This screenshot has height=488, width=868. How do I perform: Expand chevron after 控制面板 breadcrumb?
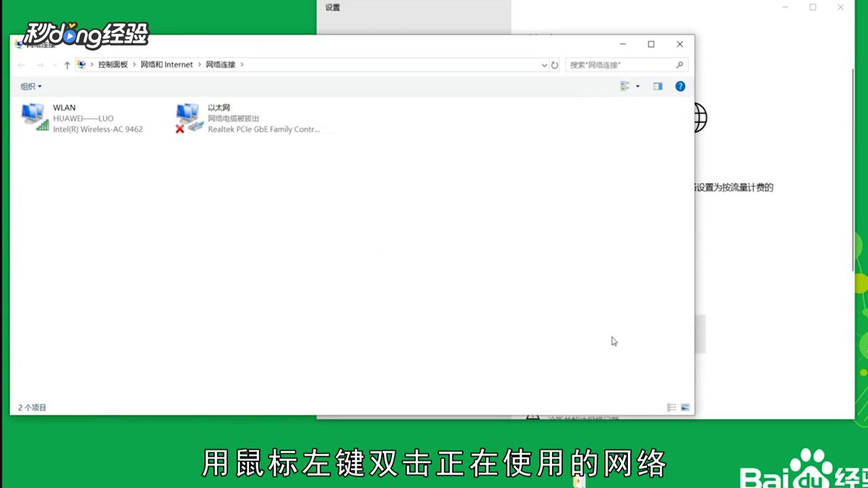(134, 65)
